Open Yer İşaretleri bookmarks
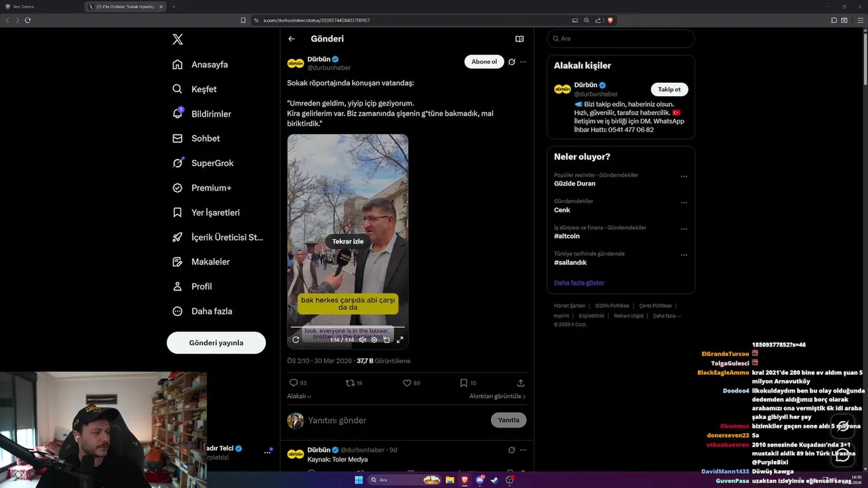The height and width of the screenshot is (488, 868). point(205,212)
